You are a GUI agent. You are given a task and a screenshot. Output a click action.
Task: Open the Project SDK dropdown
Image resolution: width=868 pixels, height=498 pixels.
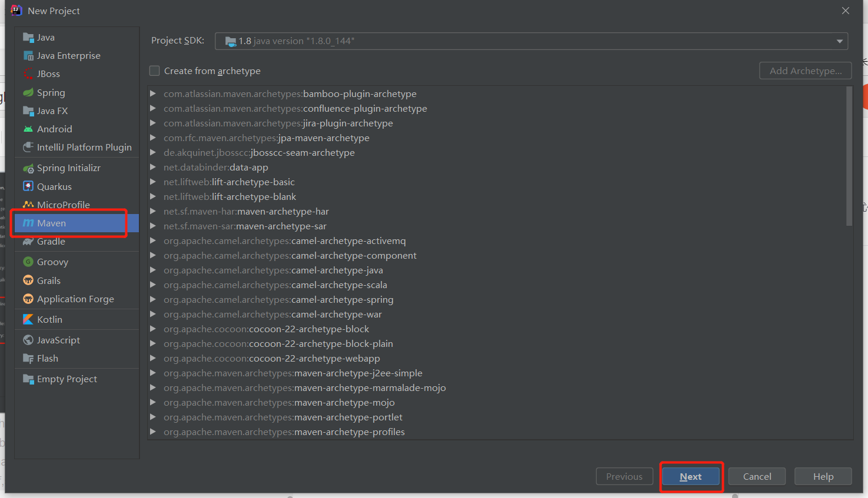531,41
